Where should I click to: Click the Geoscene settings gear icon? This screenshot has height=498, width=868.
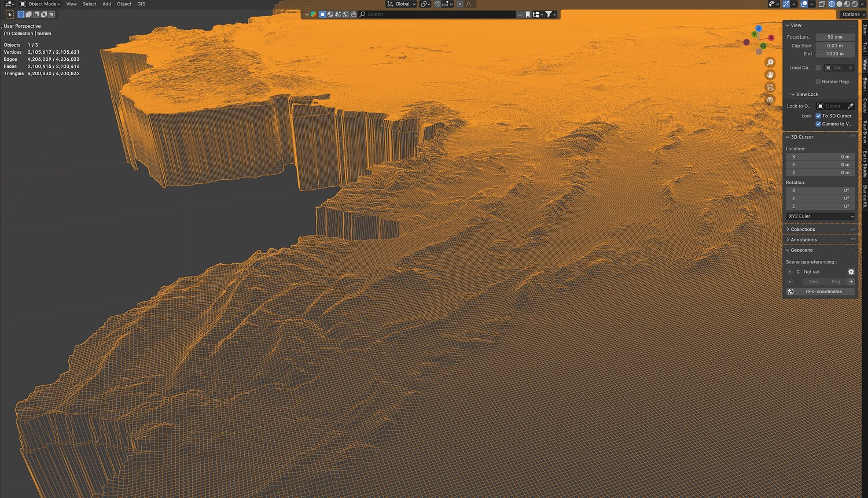(851, 272)
